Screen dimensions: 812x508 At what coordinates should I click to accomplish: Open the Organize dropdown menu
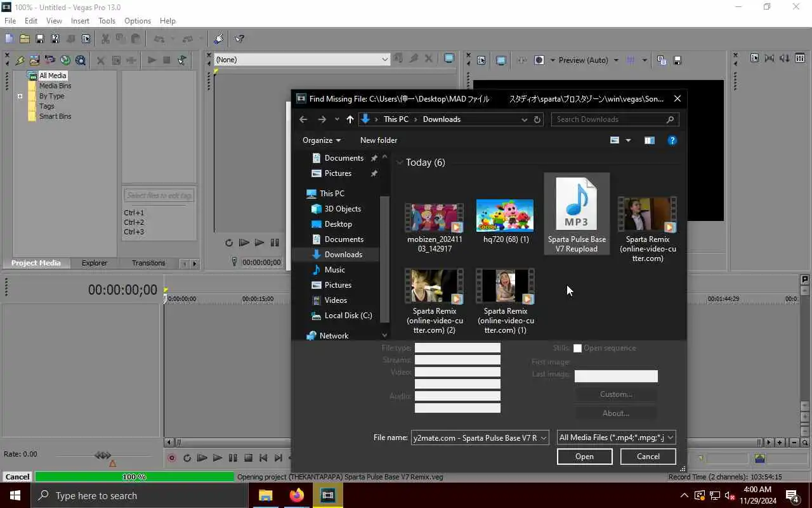coord(322,140)
